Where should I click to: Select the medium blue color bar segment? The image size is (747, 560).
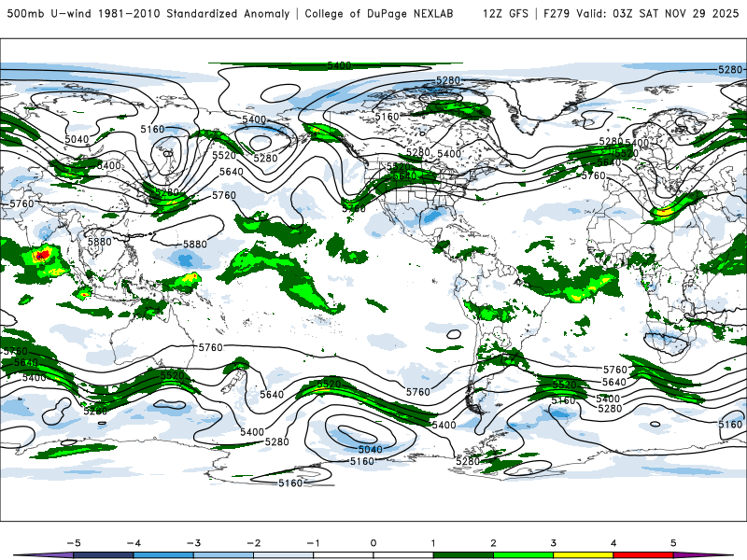pos(163,555)
